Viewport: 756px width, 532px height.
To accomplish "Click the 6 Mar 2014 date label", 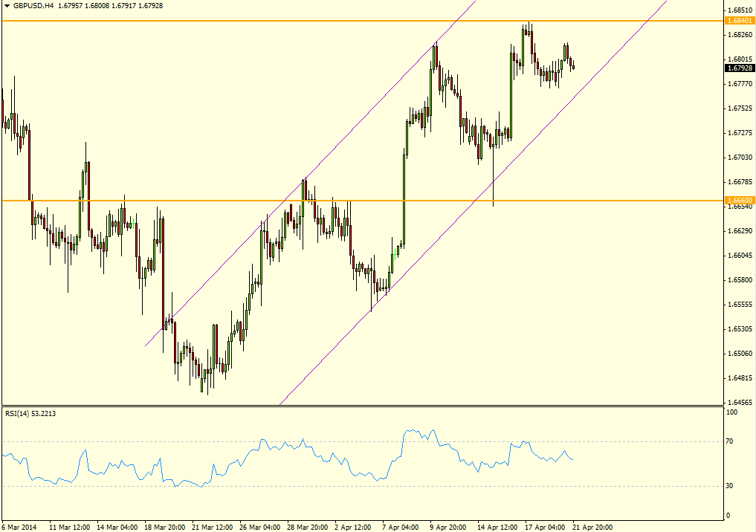I will click(19, 528).
